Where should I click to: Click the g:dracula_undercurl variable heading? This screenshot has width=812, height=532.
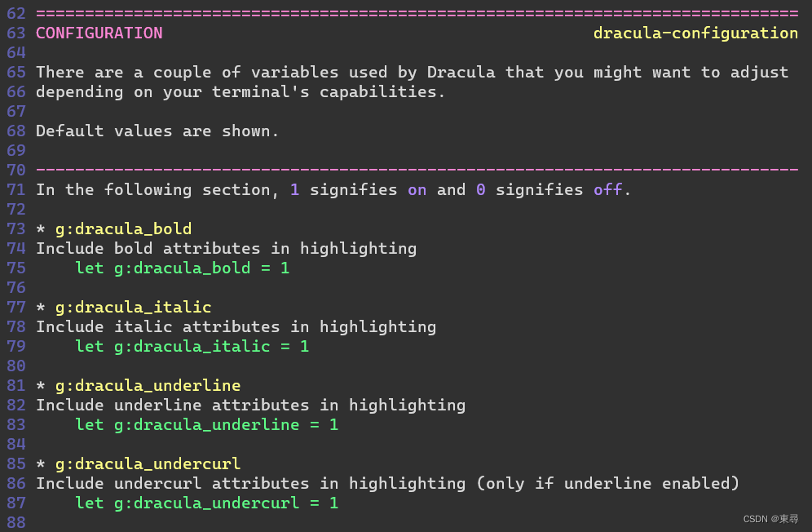click(148, 464)
